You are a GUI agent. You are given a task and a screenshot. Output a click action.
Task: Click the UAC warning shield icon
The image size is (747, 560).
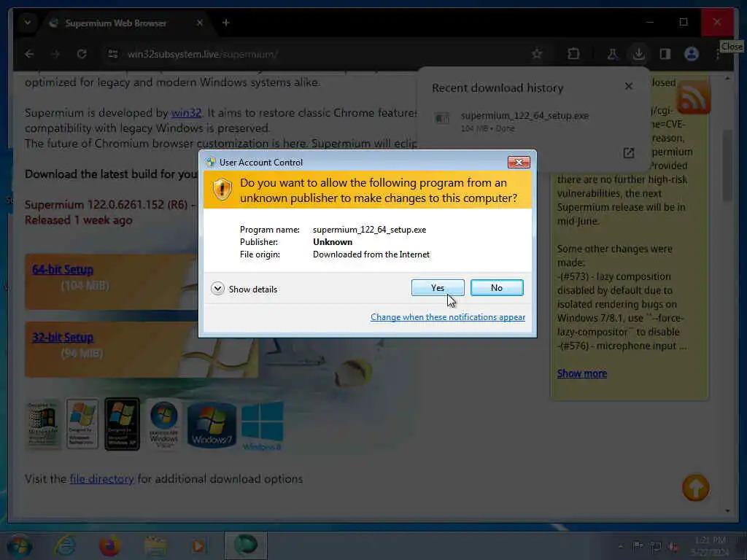[x=222, y=190]
